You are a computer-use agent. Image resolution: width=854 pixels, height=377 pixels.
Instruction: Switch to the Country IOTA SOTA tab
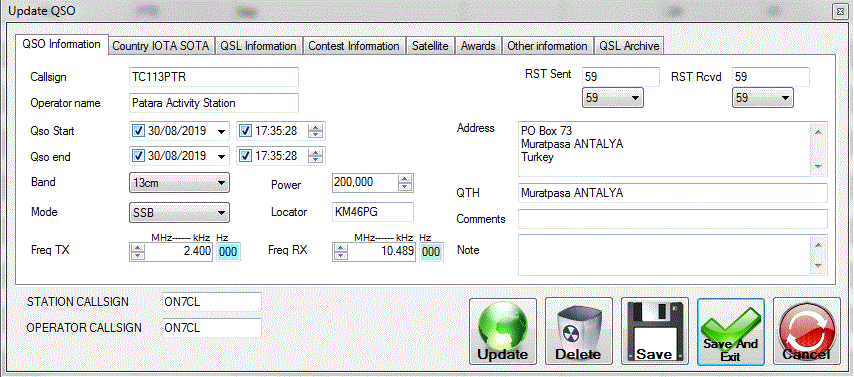tap(161, 46)
